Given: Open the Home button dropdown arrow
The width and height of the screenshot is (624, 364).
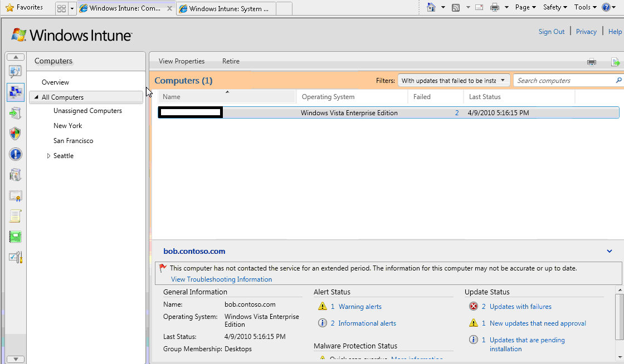Looking at the screenshot, I should (442, 7).
